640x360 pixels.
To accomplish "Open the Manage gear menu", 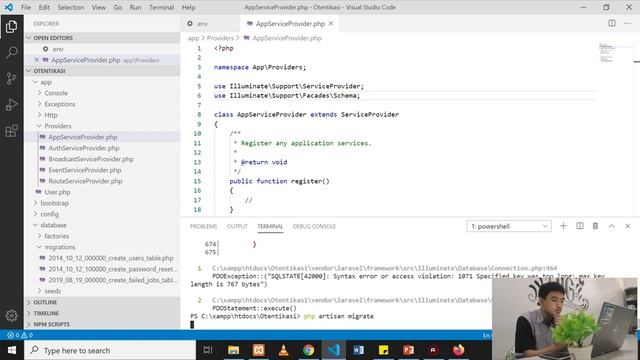I will click(x=11, y=315).
